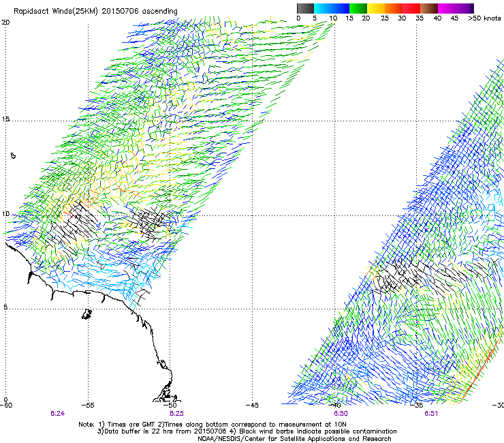Click the longitude -60 axis label
This screenshot has height=443, width=504.
[x=5, y=406]
